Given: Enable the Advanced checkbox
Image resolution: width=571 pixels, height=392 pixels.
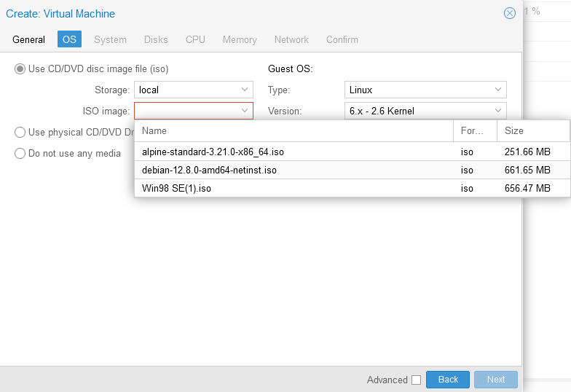Looking at the screenshot, I should click(x=417, y=380).
